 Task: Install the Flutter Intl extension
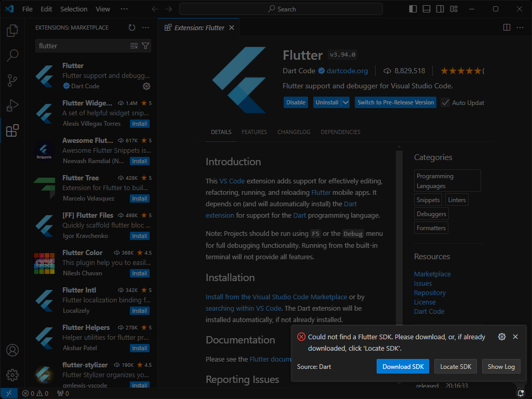140,311
